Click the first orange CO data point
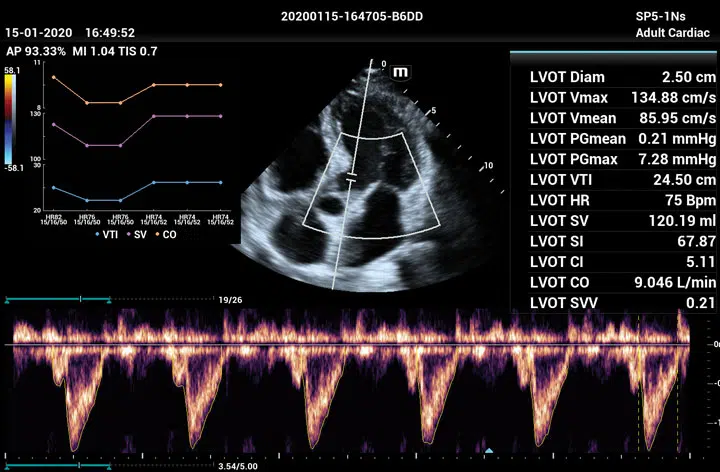Image resolution: width=720 pixels, height=472 pixels. click(53, 77)
